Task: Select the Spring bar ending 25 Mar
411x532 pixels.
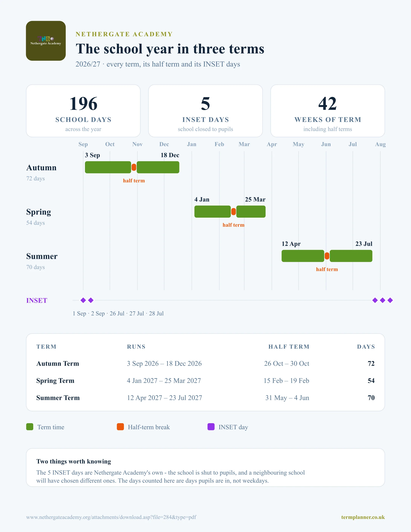Action: click(x=251, y=212)
